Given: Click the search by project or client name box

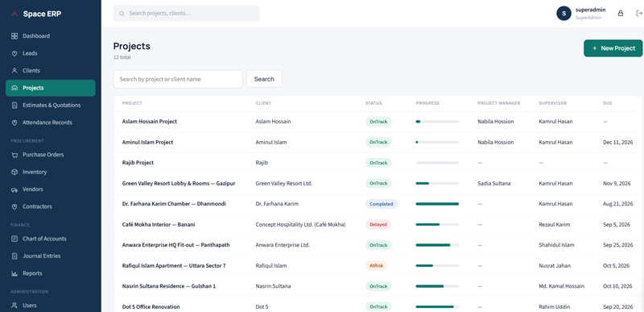Looking at the screenshot, I should click(x=178, y=79).
